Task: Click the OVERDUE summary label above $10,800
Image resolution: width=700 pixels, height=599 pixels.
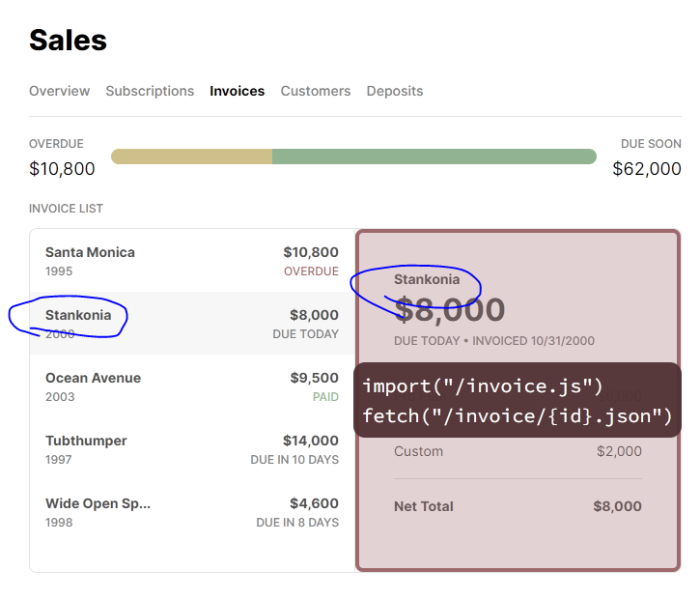Action: (56, 144)
